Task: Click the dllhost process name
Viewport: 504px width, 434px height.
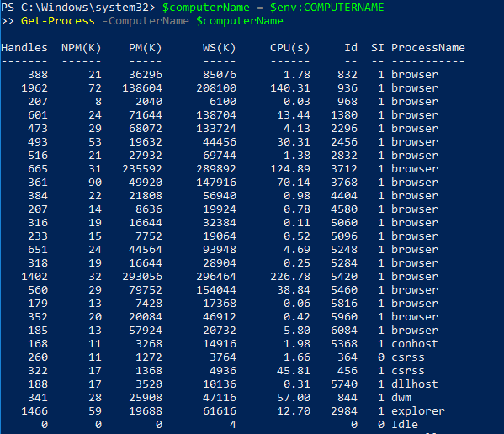Action: pyautogui.click(x=415, y=384)
